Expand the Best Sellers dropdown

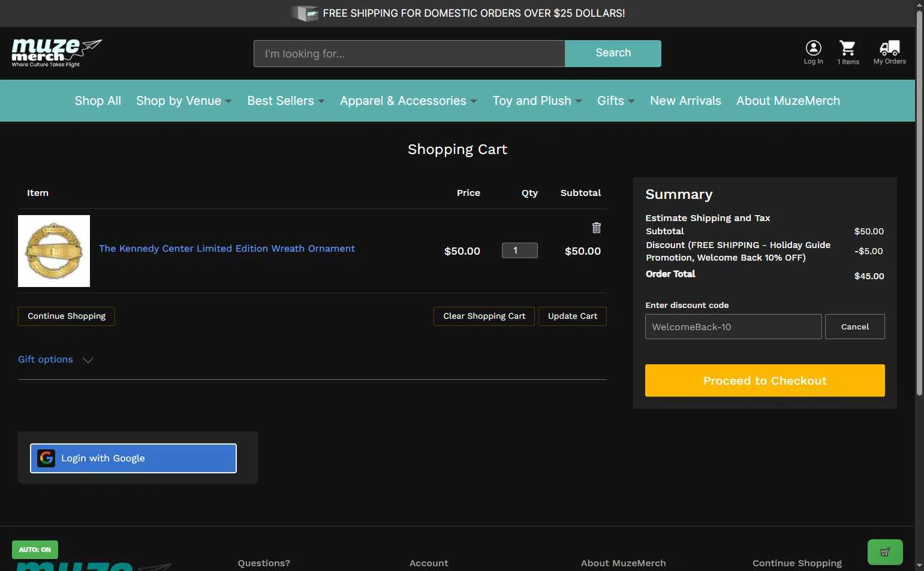(x=285, y=101)
